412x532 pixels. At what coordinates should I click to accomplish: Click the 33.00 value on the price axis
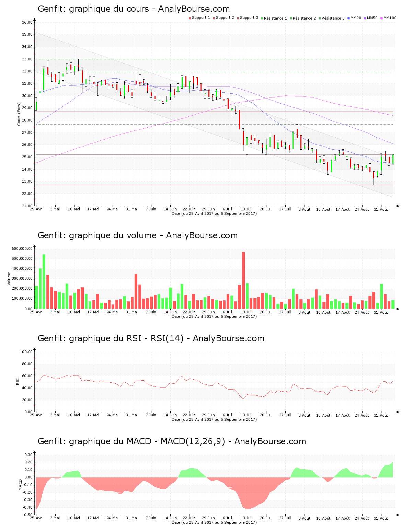(x=27, y=59)
